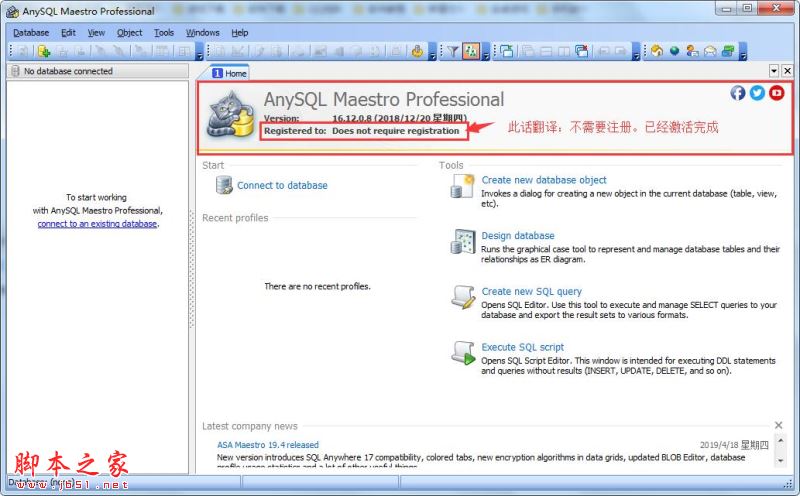The image size is (800, 496).
Task: Click the Execute SQL script play icon
Action: 463,353
